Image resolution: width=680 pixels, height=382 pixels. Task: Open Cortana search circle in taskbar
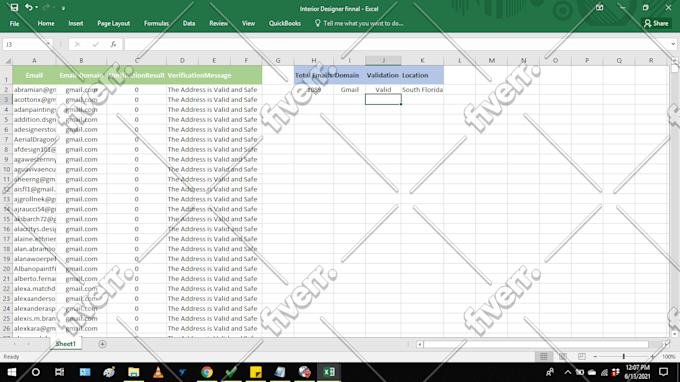click(36, 372)
